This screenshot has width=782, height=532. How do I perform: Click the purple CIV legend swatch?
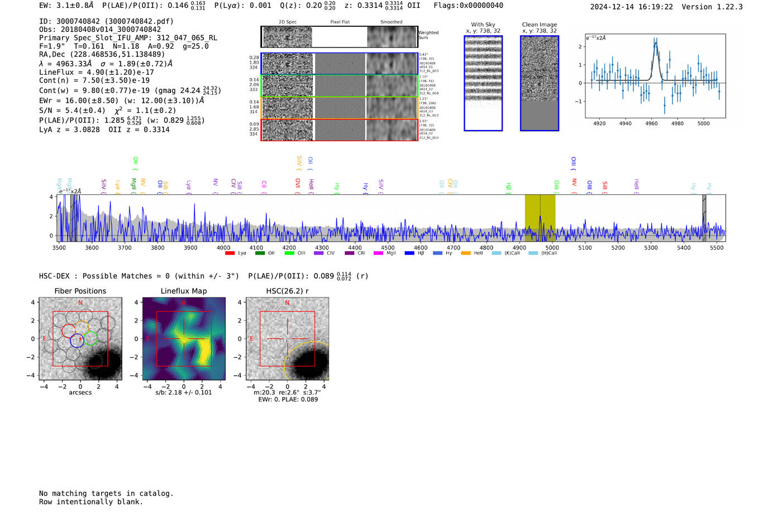click(x=318, y=253)
